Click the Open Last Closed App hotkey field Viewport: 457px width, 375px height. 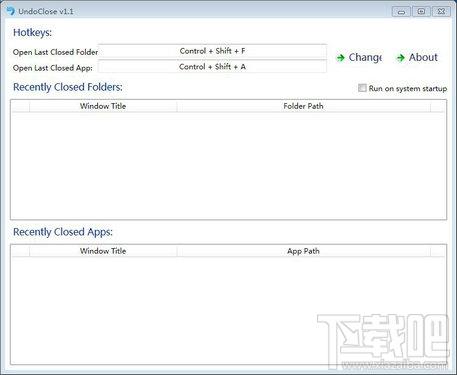212,67
